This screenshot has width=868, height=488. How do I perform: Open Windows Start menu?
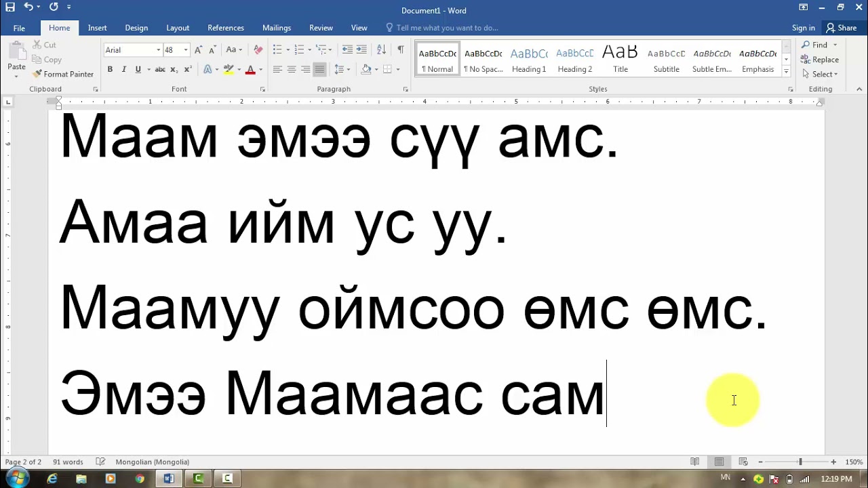16,479
